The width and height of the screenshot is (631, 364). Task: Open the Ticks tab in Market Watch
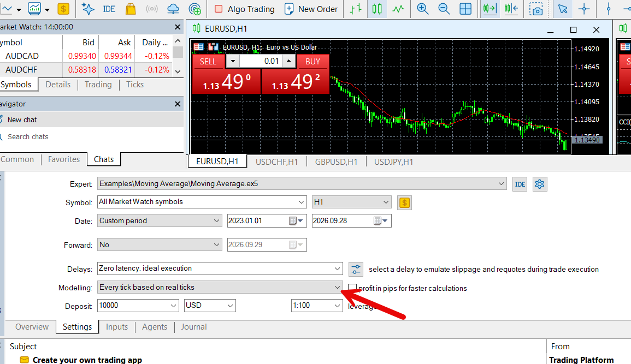(x=135, y=85)
